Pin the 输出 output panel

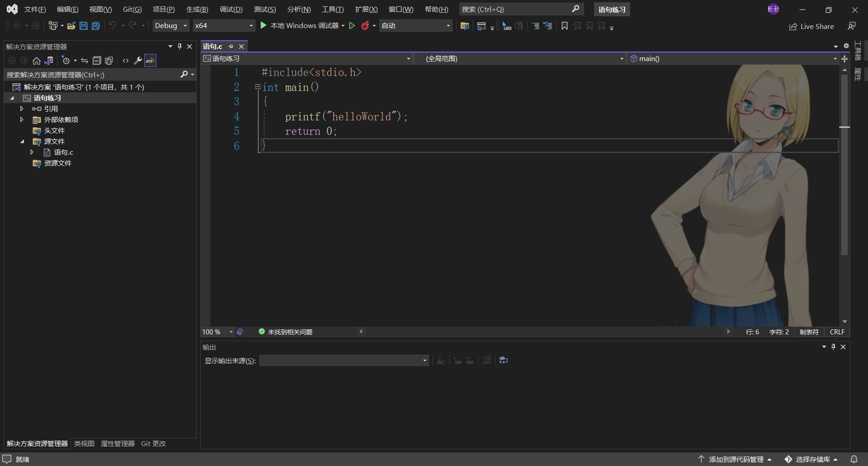click(832, 347)
